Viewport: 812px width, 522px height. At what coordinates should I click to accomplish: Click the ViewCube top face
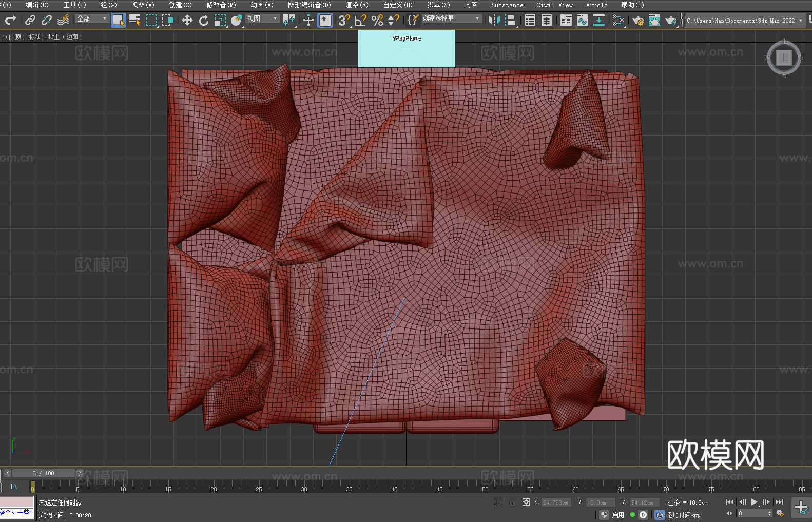pyautogui.click(x=784, y=57)
